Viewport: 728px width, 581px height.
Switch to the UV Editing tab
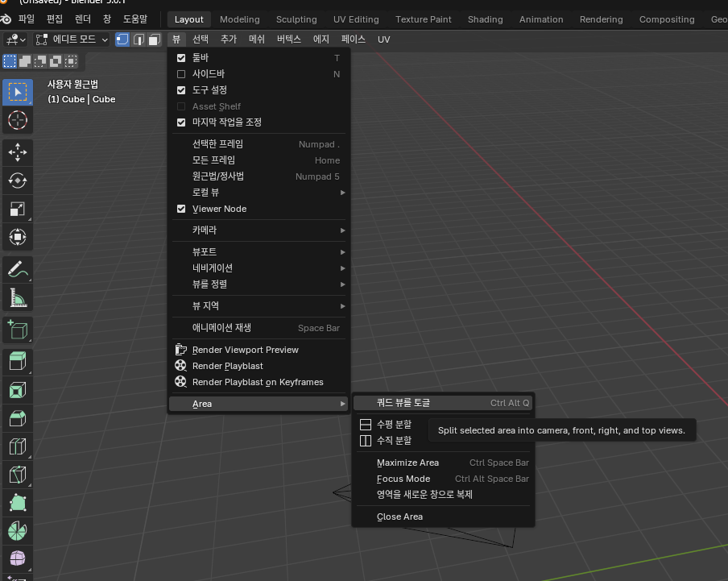(356, 19)
